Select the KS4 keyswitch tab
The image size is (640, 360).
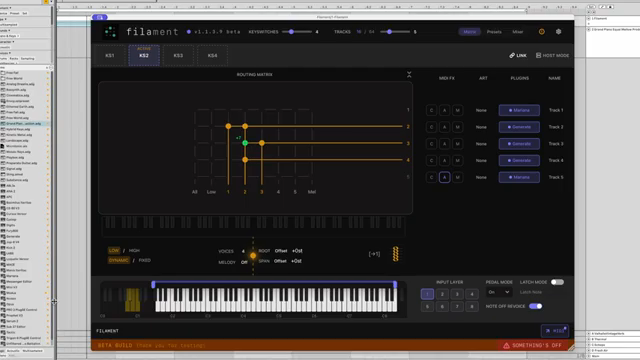click(x=212, y=56)
